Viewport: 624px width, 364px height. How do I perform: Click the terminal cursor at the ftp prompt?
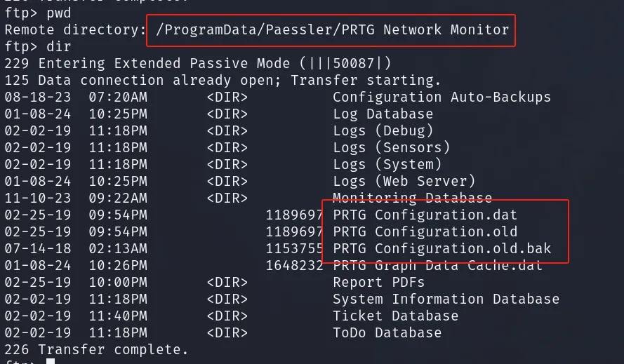click(51, 361)
